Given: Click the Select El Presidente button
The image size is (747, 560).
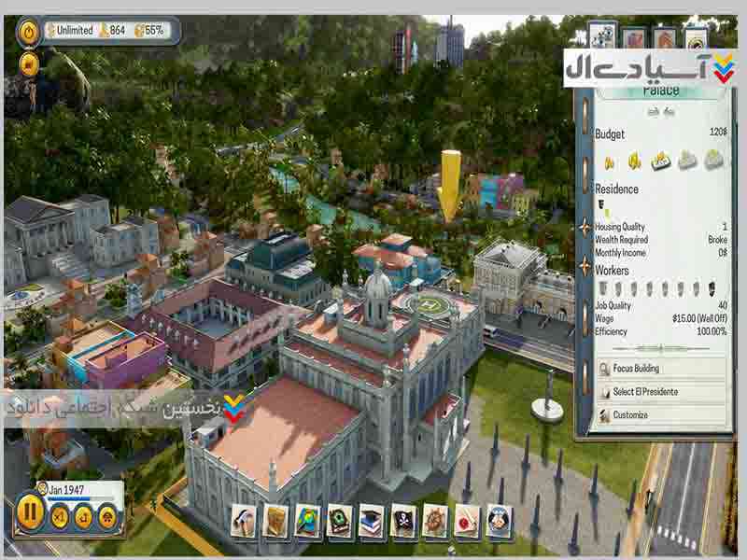Looking at the screenshot, I should click(663, 392).
